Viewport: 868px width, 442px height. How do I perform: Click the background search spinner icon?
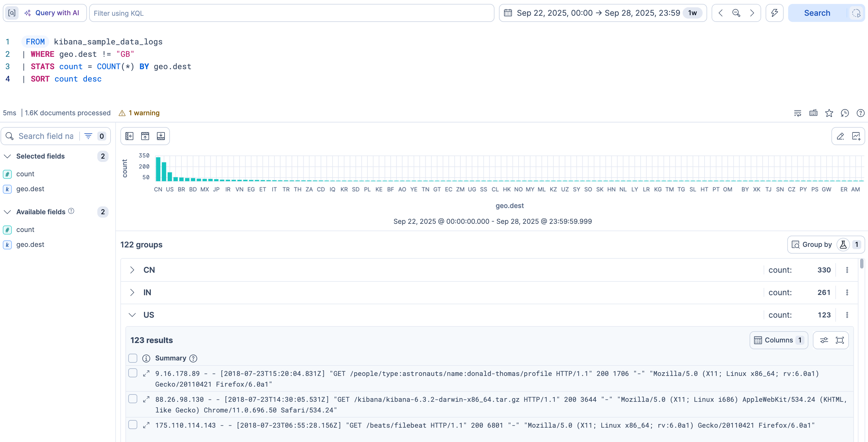point(856,13)
